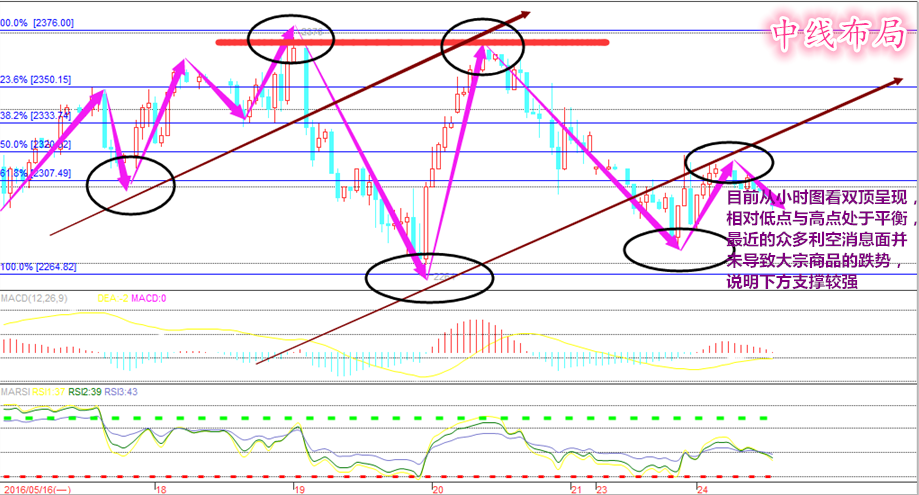Viewport: 919px width, 495px height.
Task: Open the MACD(12,26,9) indicator label
Action: [x=36, y=298]
